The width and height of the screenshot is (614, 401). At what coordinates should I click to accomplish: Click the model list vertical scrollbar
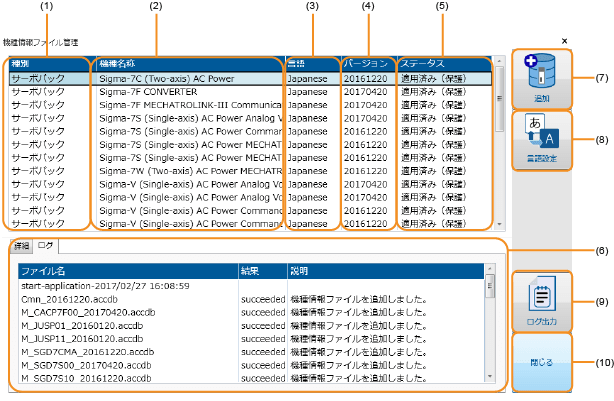(x=500, y=150)
